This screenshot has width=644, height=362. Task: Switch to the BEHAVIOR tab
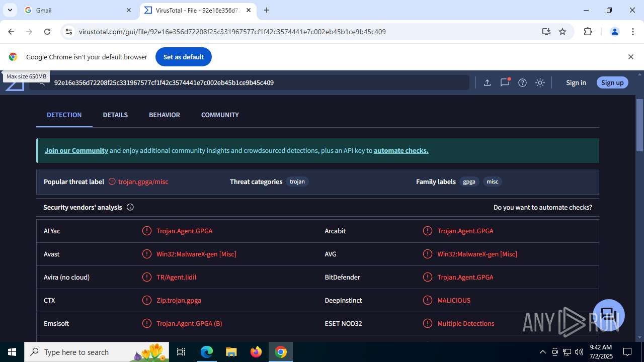164,115
